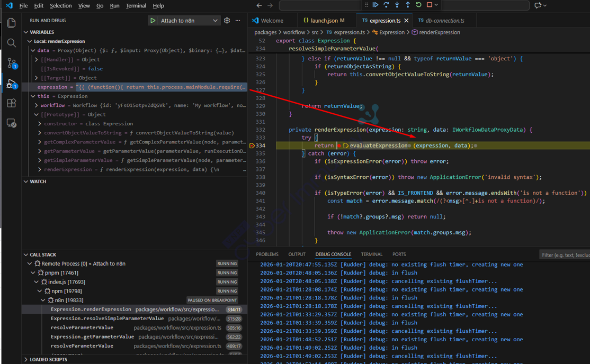Click the Step Out debug button
Image resolution: width=590 pixels, height=364 pixels.
pos(407,5)
